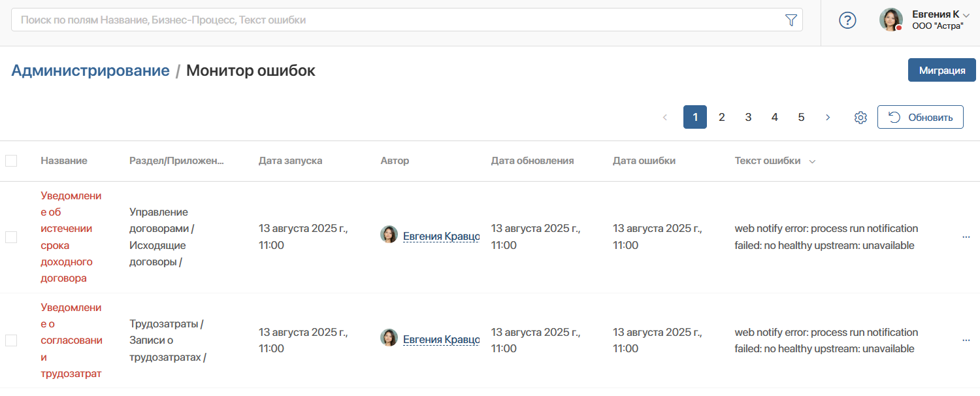The height and width of the screenshot is (396, 980).
Task: Click the user avatar in header
Action: tap(890, 20)
